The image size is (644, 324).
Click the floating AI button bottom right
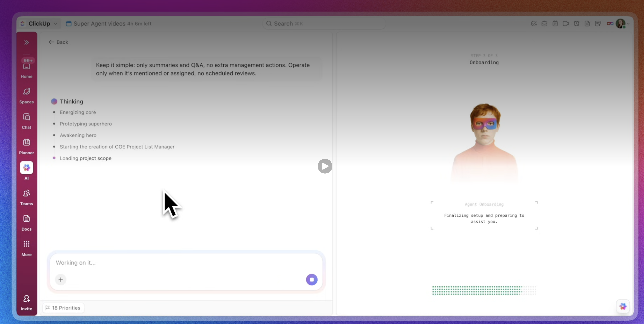pos(623,306)
